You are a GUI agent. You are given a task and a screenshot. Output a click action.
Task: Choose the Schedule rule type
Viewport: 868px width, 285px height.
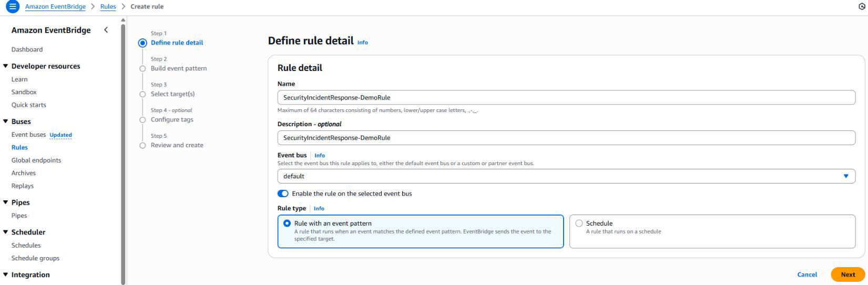[579, 223]
